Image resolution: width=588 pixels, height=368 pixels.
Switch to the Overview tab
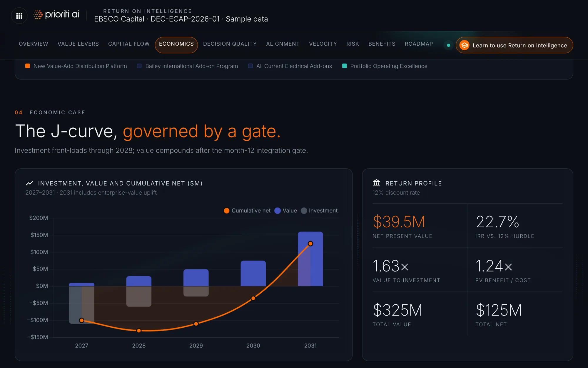[34, 44]
